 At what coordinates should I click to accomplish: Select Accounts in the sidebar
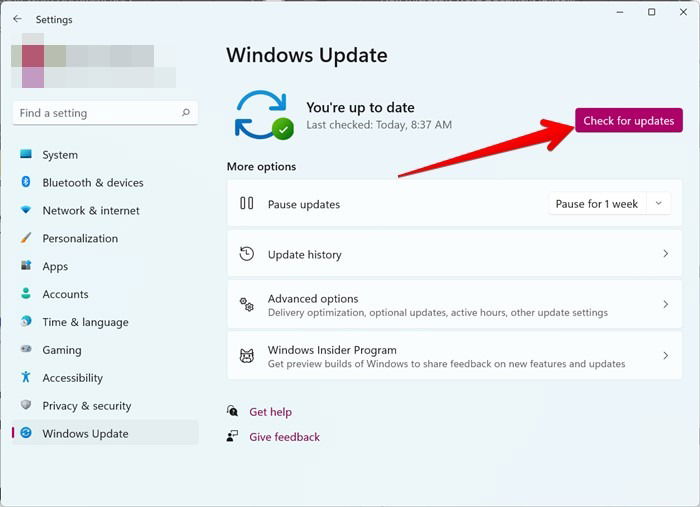click(x=105, y=294)
